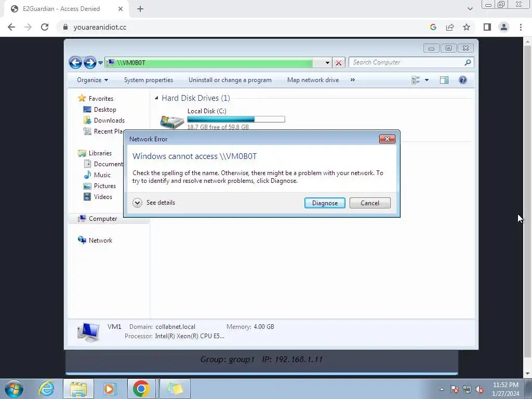Reload the page in Chrome
This screenshot has width=532, height=399.
click(x=45, y=27)
